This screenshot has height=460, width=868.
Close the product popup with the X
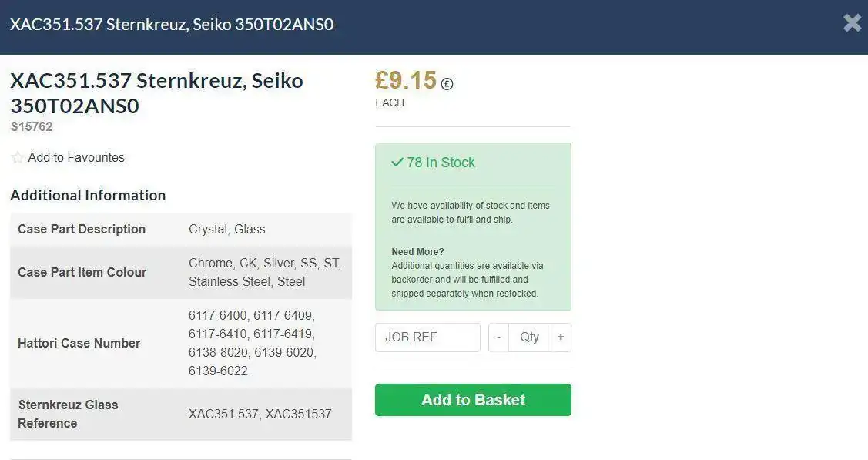click(x=852, y=23)
